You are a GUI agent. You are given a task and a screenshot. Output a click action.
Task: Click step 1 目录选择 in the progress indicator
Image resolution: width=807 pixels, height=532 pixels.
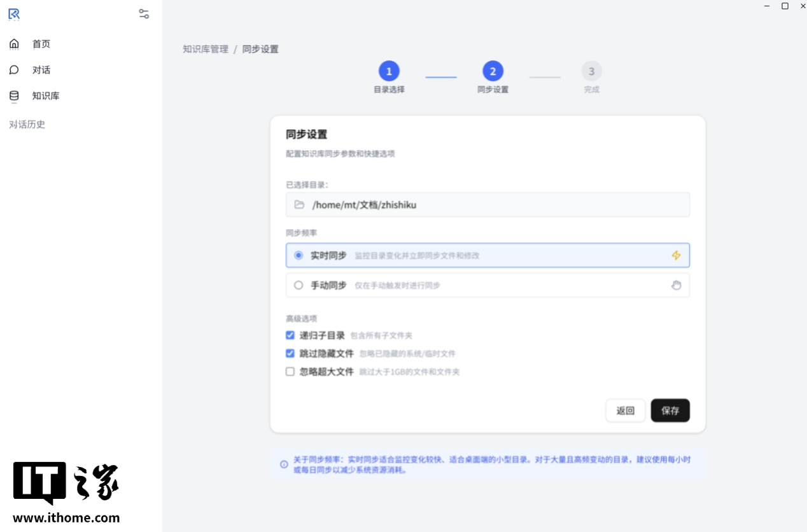coord(389,71)
